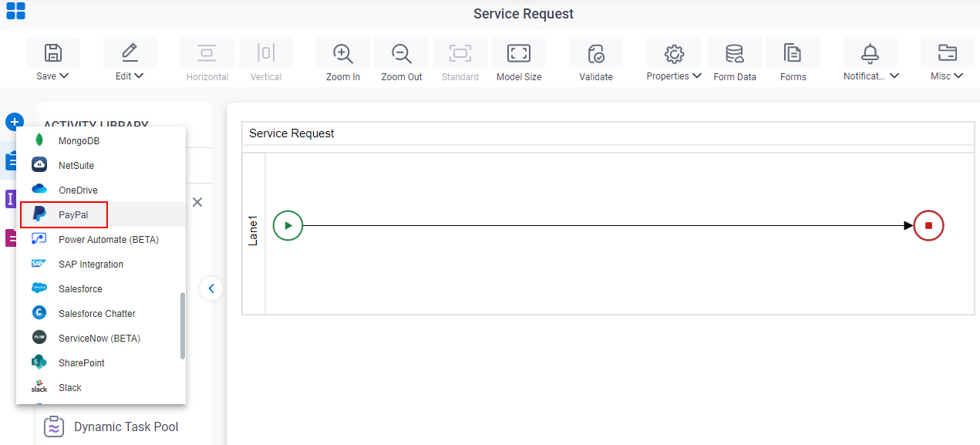
Task: Collapse the activity library panel chevron
Action: tap(211, 288)
